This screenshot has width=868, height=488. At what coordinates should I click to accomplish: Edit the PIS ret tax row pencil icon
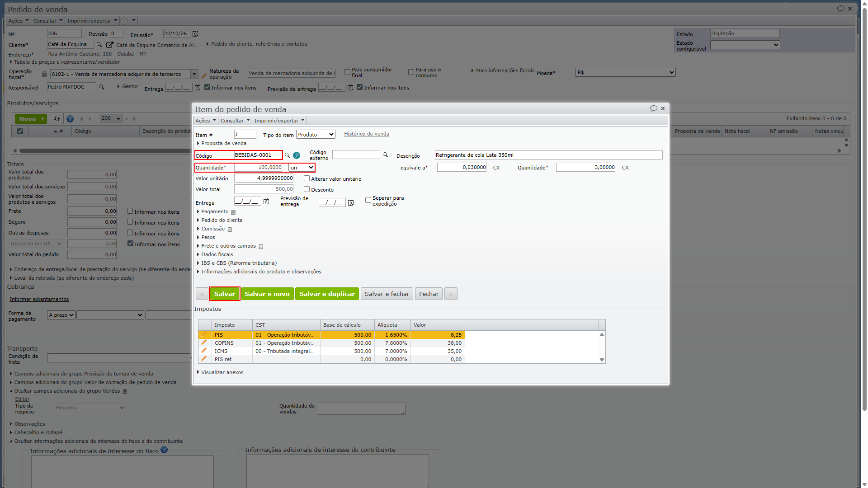[204, 359]
